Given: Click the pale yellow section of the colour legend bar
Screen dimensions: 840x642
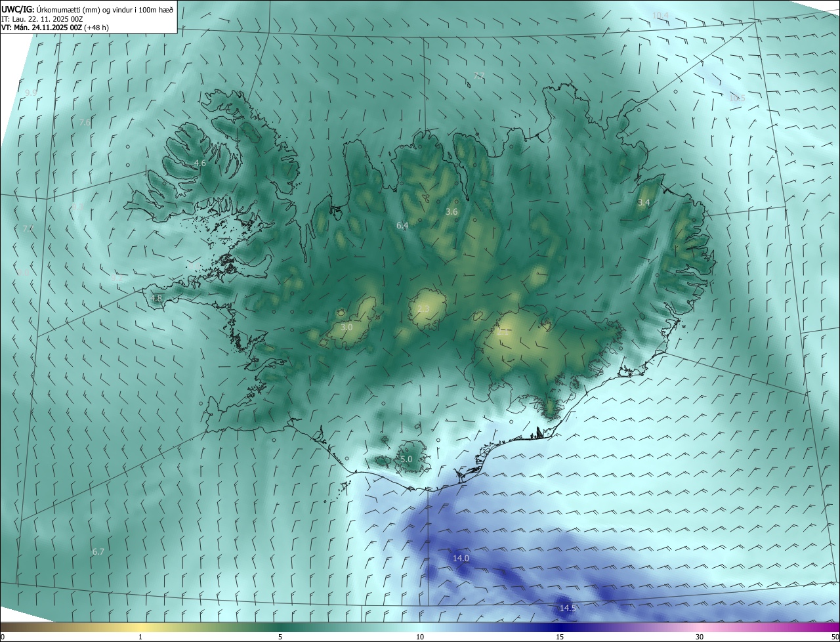Looking at the screenshot, I should [140, 627].
